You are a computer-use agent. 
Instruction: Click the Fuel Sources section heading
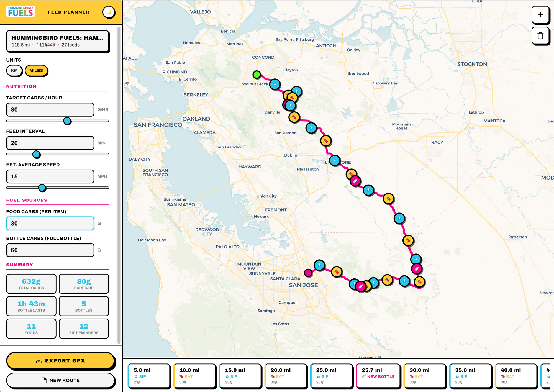click(x=27, y=200)
